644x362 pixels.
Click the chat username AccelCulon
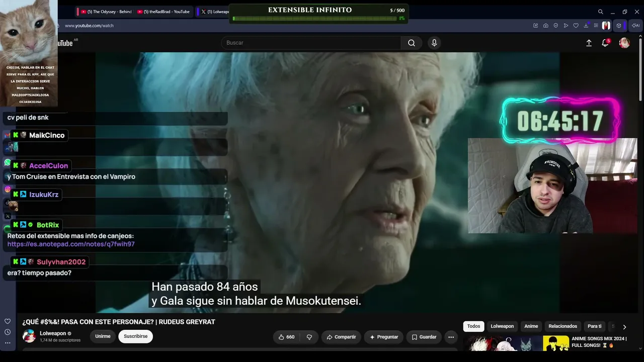point(48,166)
